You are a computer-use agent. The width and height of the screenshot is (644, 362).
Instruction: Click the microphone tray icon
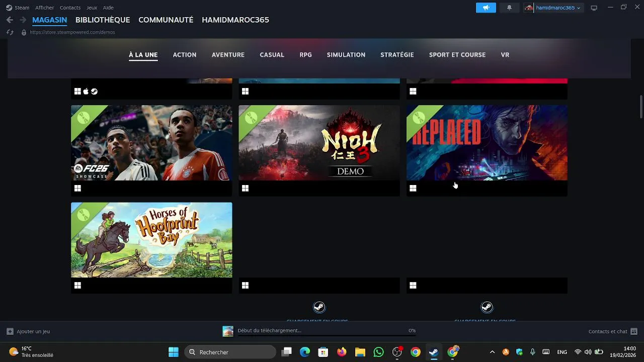tap(532, 352)
